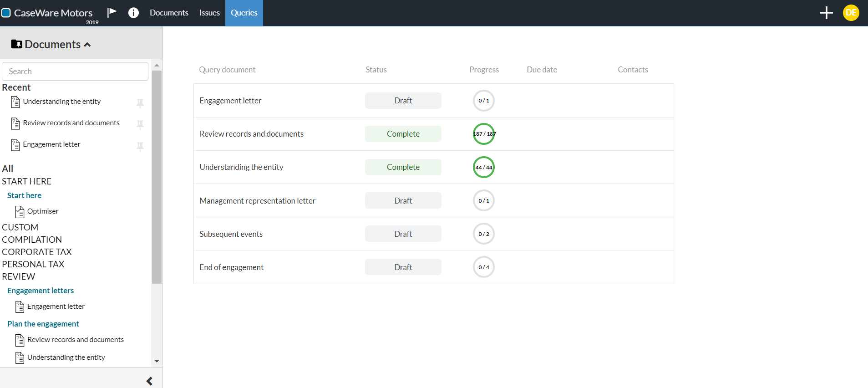Image resolution: width=868 pixels, height=388 pixels.
Task: Expand the COMPILATION section
Action: pos(32,240)
